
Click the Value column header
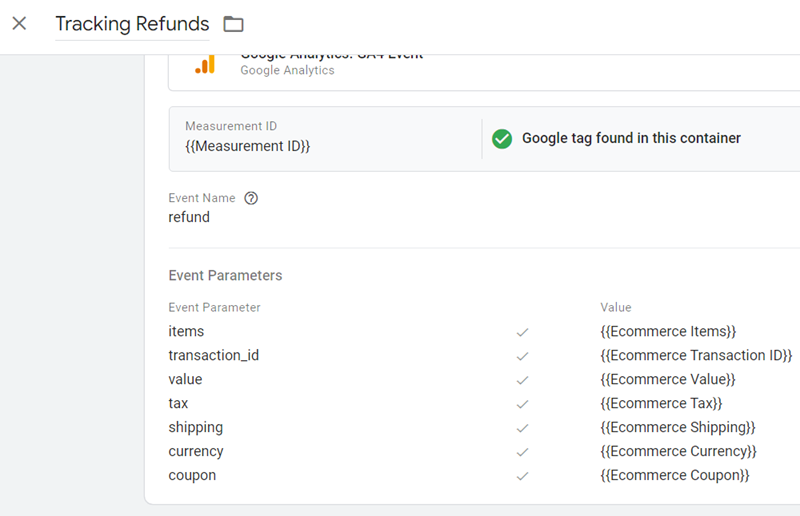click(616, 307)
